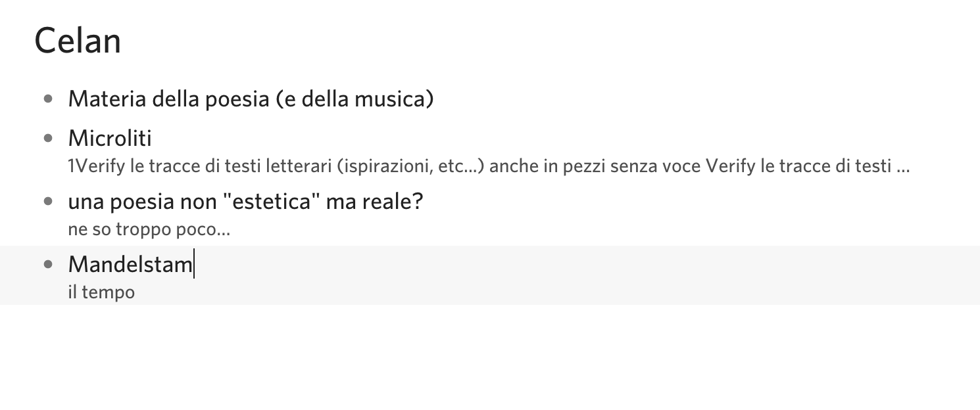Click the bullet dot for "Mandelstam"

pyautogui.click(x=48, y=265)
